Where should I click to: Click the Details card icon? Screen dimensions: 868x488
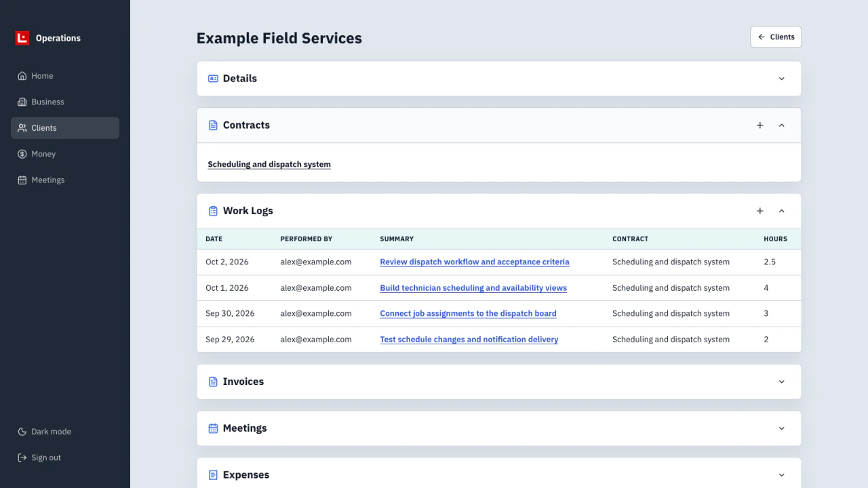[x=213, y=79]
